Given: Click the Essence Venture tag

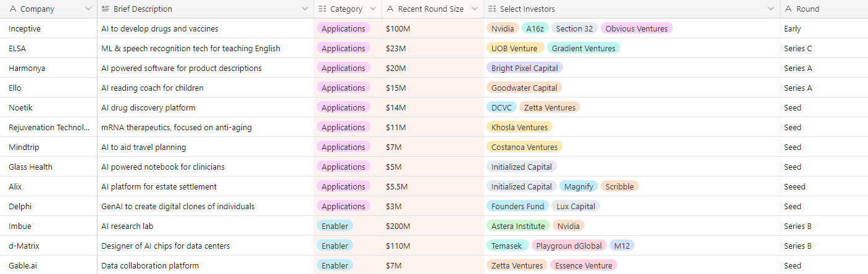Looking at the screenshot, I should coord(583,265).
